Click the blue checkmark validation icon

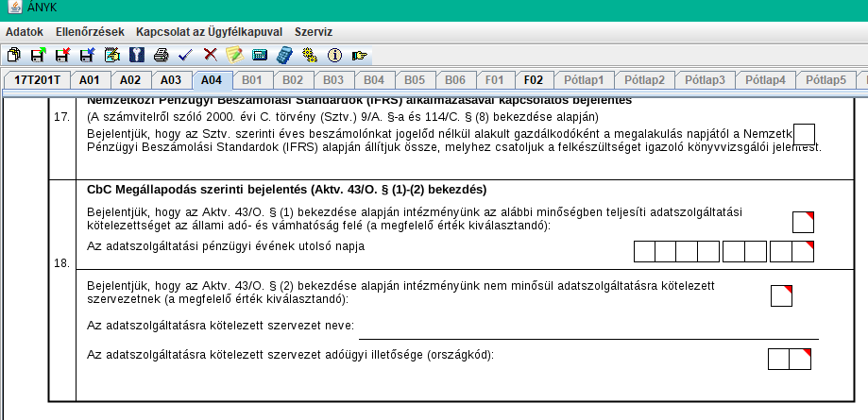185,55
